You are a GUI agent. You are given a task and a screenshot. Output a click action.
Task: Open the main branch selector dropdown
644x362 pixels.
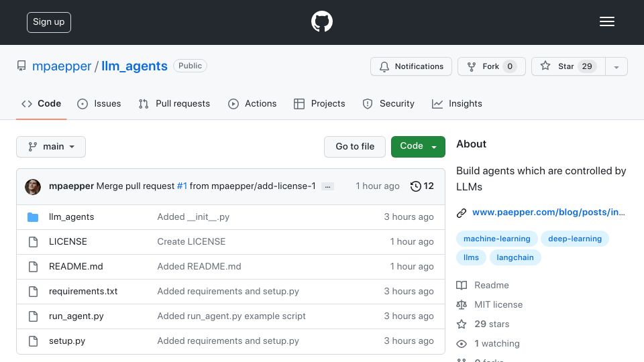[x=51, y=147]
